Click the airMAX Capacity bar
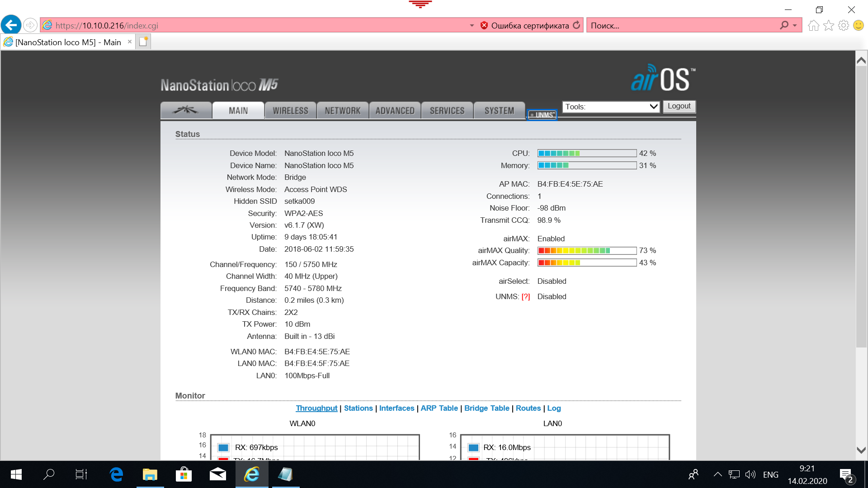 587,263
